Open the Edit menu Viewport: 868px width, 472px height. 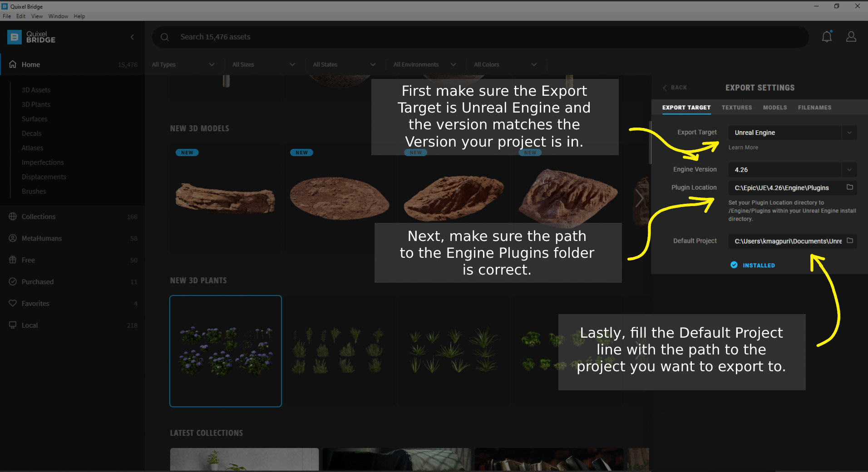[x=21, y=16]
